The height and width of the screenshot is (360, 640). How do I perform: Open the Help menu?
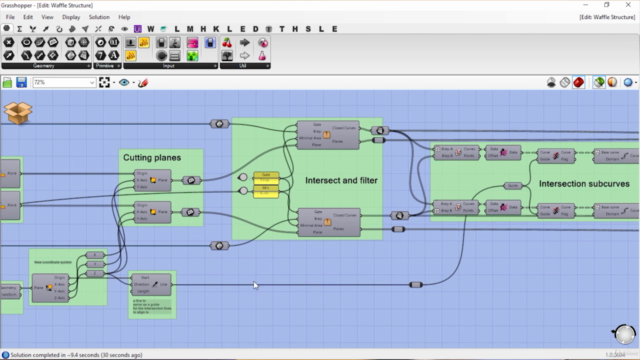[124, 17]
